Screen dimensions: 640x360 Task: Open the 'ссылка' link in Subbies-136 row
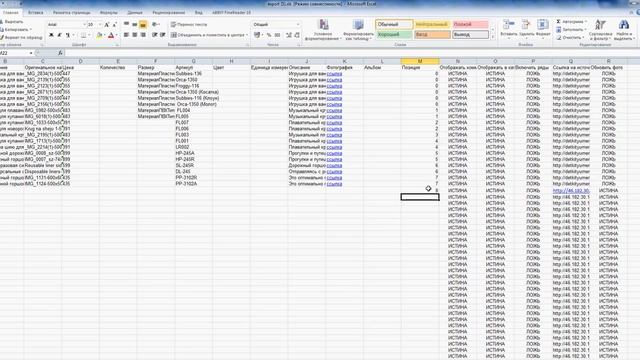(334, 74)
